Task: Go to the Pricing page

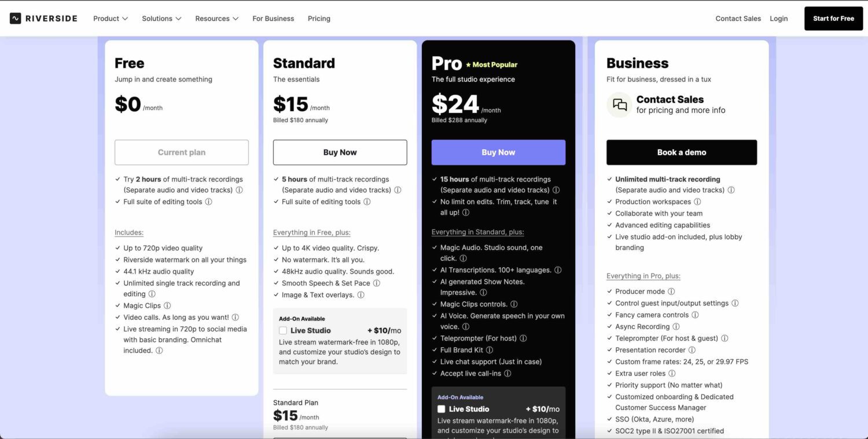Action: pos(319,19)
